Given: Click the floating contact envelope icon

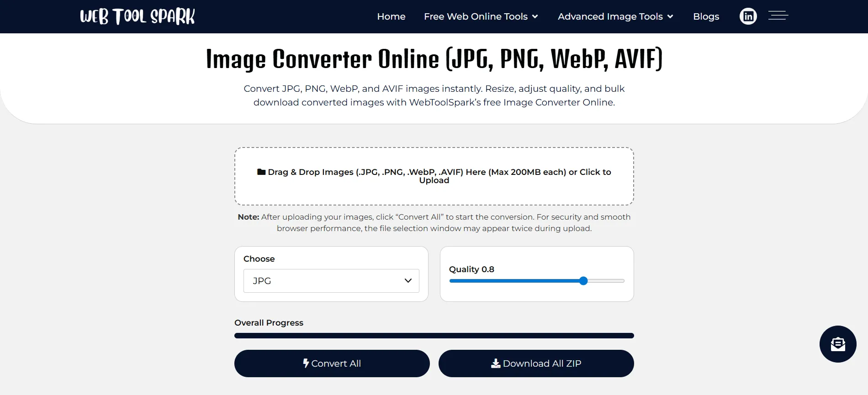Looking at the screenshot, I should (838, 344).
